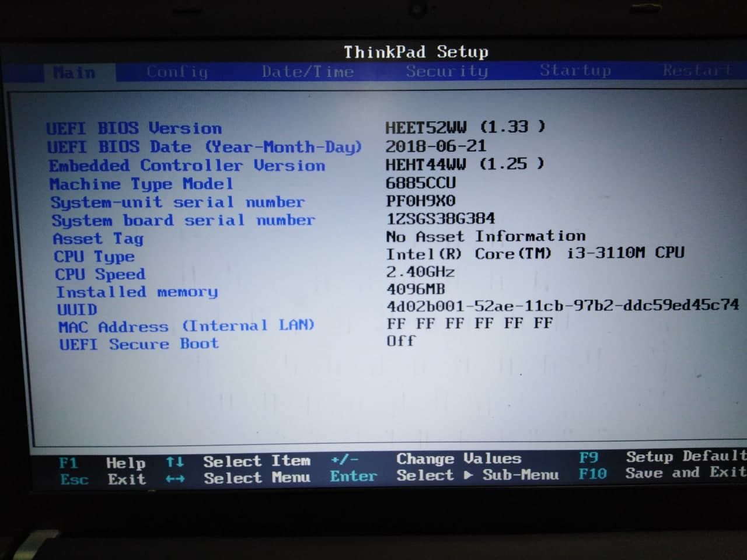Screen dimensions: 747x560
Task: Click the left-right arrows icon
Action: point(176,480)
